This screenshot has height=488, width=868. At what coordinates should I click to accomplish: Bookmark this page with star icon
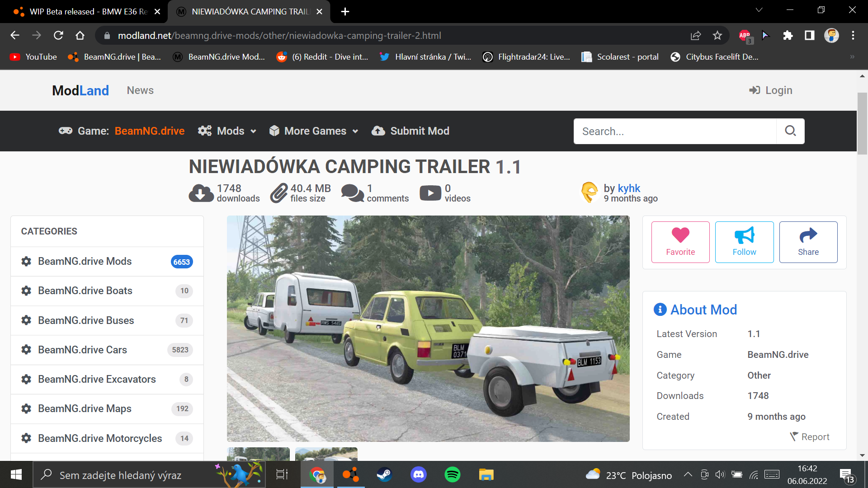pyautogui.click(x=717, y=35)
